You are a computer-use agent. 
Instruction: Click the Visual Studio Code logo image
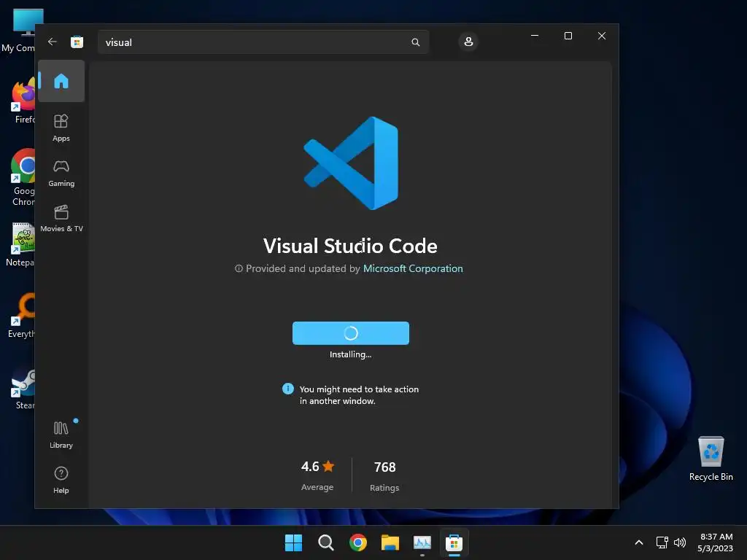click(x=351, y=163)
